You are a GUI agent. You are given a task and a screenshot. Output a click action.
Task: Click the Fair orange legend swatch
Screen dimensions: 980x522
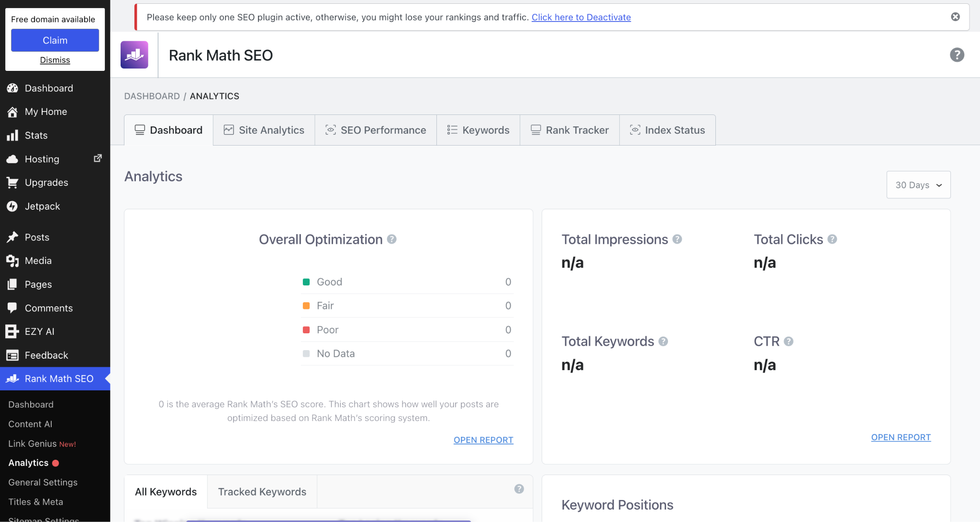306,306
